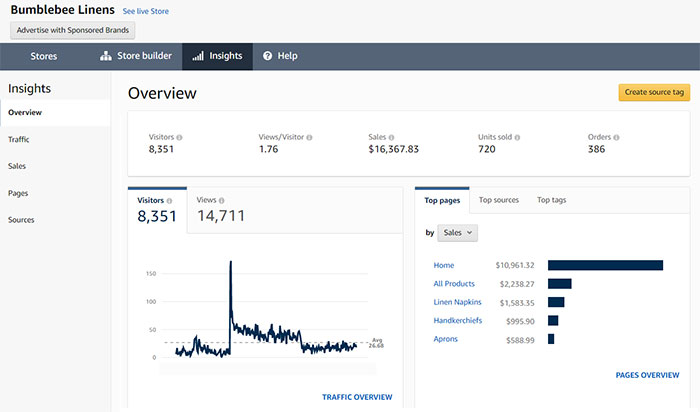Click info icon next to Visitors summary metric

(x=179, y=137)
